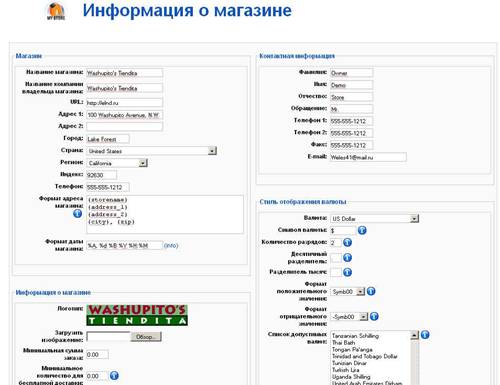Click the currency list scrollbar up arrow
The height and width of the screenshot is (385, 500).
414,335
